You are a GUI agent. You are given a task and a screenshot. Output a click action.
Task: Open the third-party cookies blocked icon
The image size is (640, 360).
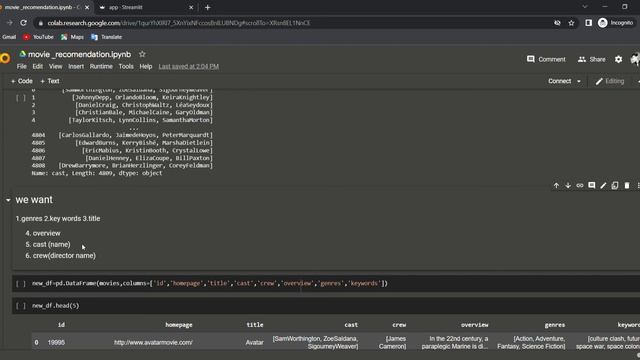[x=557, y=23]
